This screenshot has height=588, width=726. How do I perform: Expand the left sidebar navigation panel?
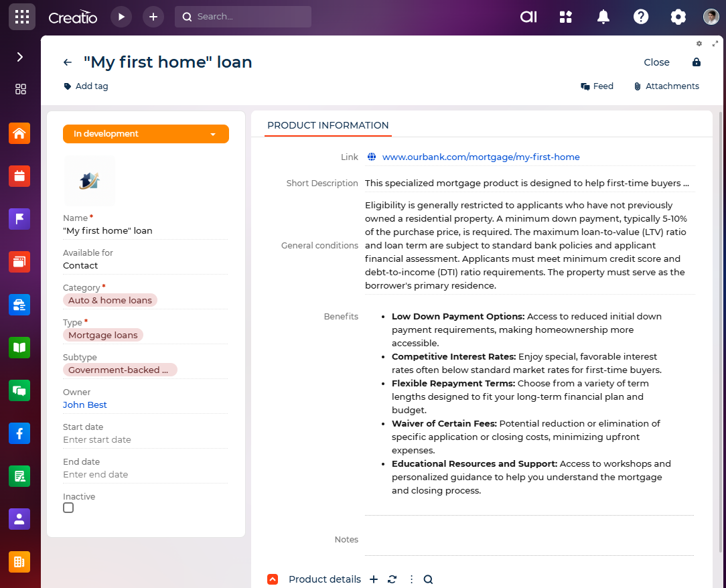point(20,57)
